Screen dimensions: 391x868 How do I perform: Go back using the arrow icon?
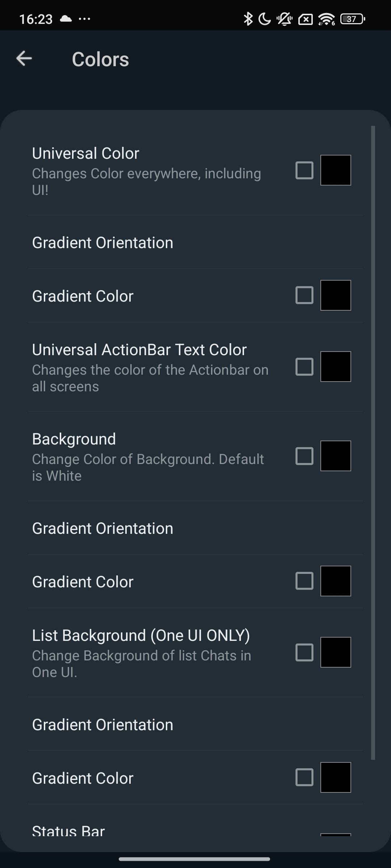tap(24, 59)
